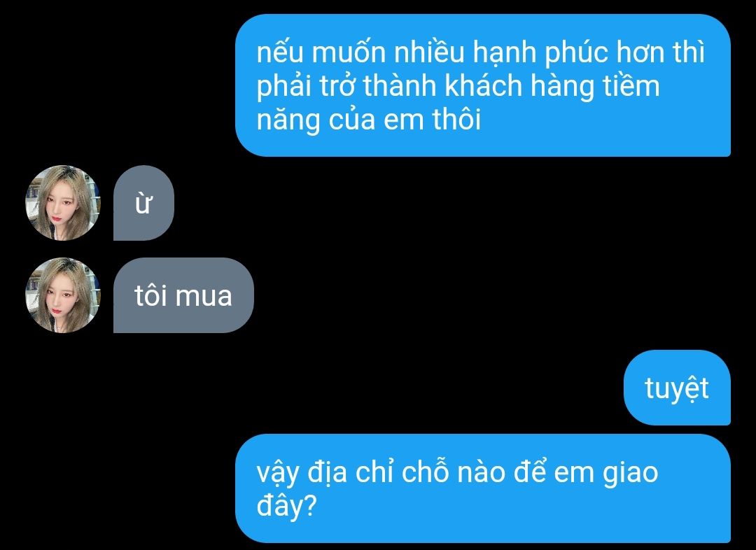Click the word 'đây?' in last message
The width and height of the screenshot is (756, 550).
coord(286,506)
